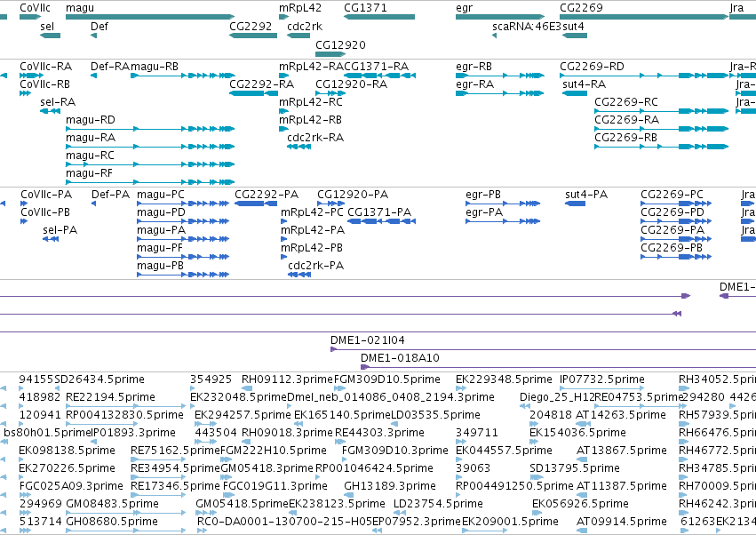Open the EK056926.5prime EST label
This screenshot has height=535, width=756.
[x=580, y=504]
